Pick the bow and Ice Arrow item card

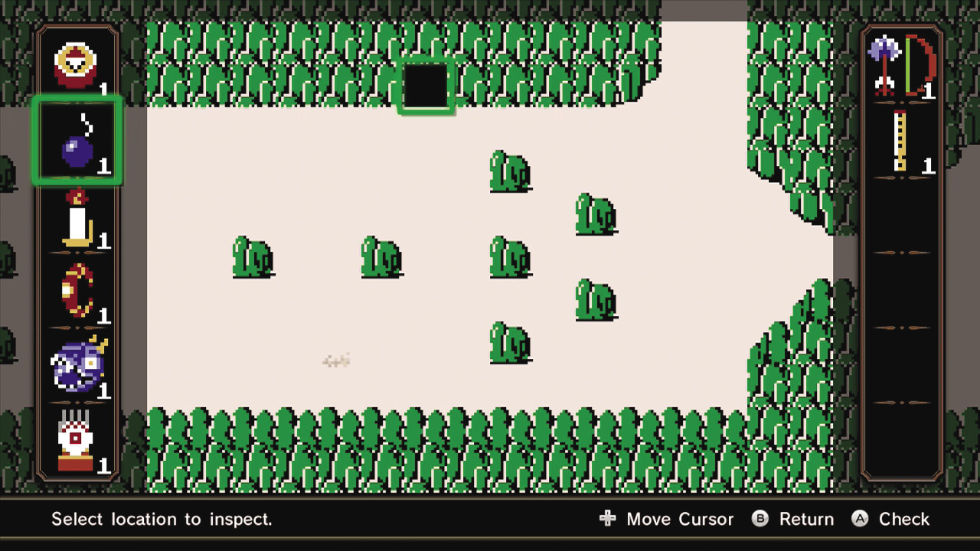902,66
